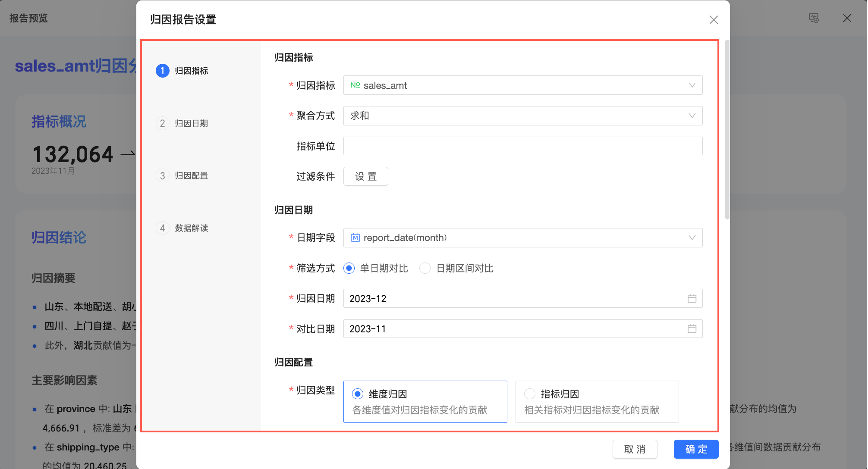Click step 1 circle icon 归因指标

[163, 71]
